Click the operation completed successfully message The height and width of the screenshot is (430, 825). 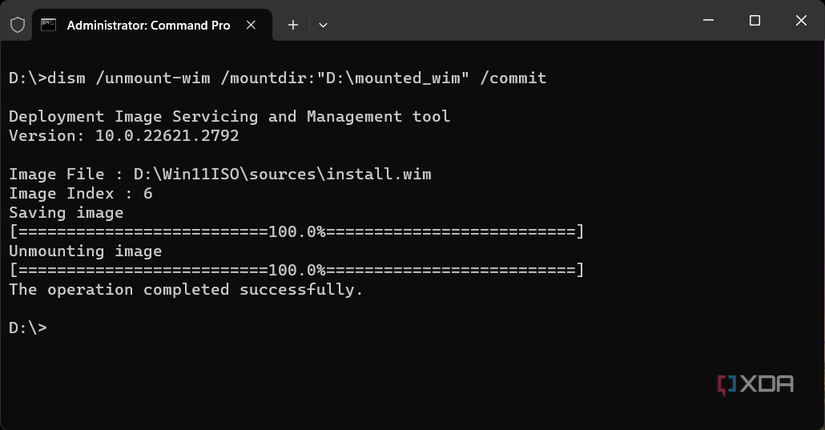click(186, 289)
